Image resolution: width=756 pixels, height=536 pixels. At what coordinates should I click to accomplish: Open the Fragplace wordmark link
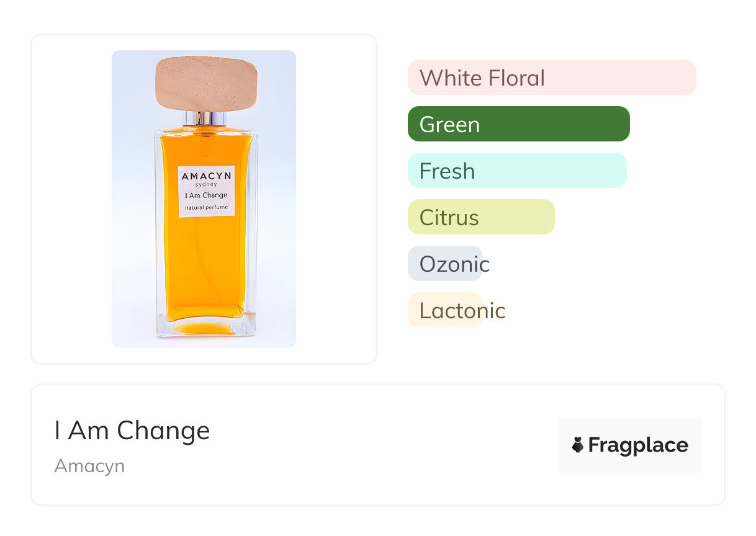[x=638, y=445]
